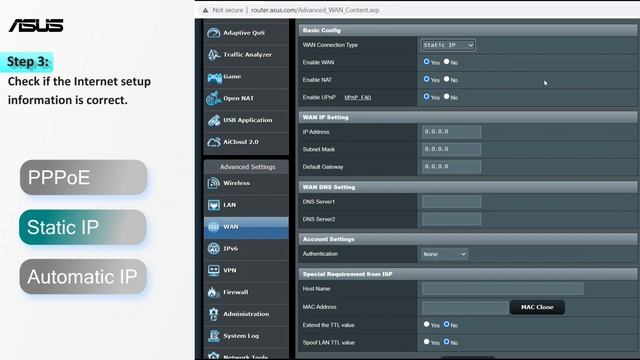Click the Game controller icon

[x=214, y=77]
